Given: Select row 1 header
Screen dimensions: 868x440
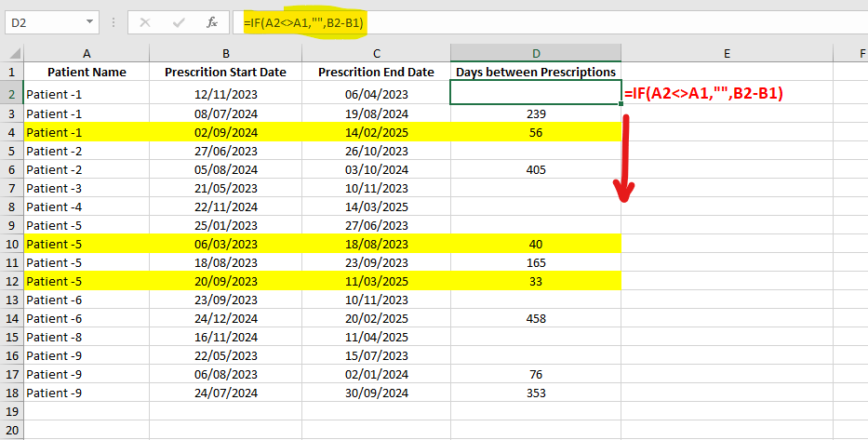Looking at the screenshot, I should pos(11,72).
